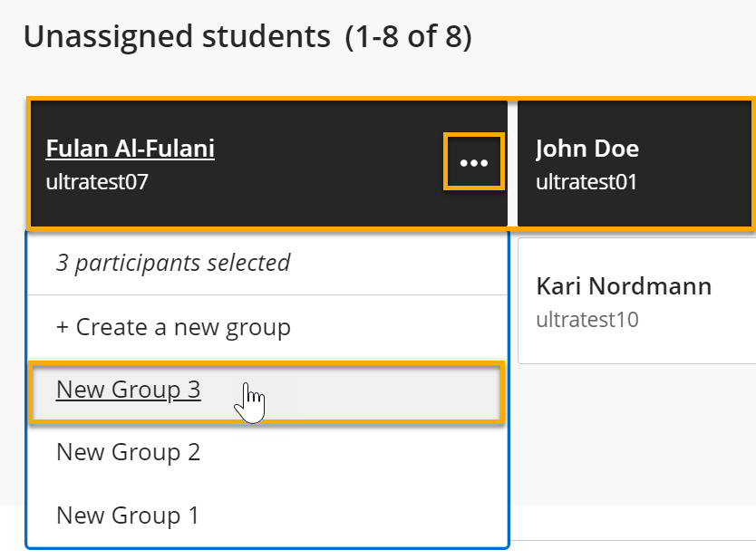Click the plus sign before Create a new group
Screen dimensions: 756x559
click(x=63, y=327)
